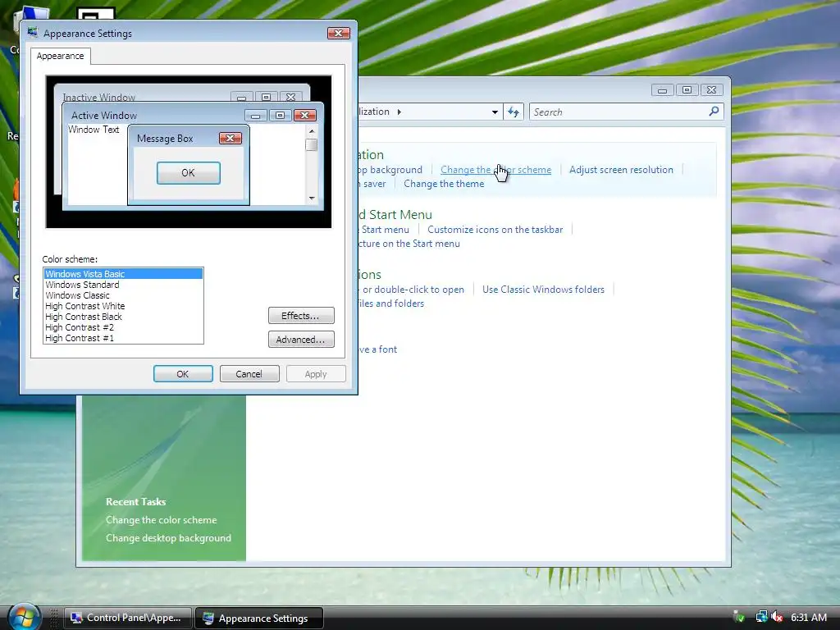Open the Effects dialog
The image size is (840, 630).
point(301,316)
